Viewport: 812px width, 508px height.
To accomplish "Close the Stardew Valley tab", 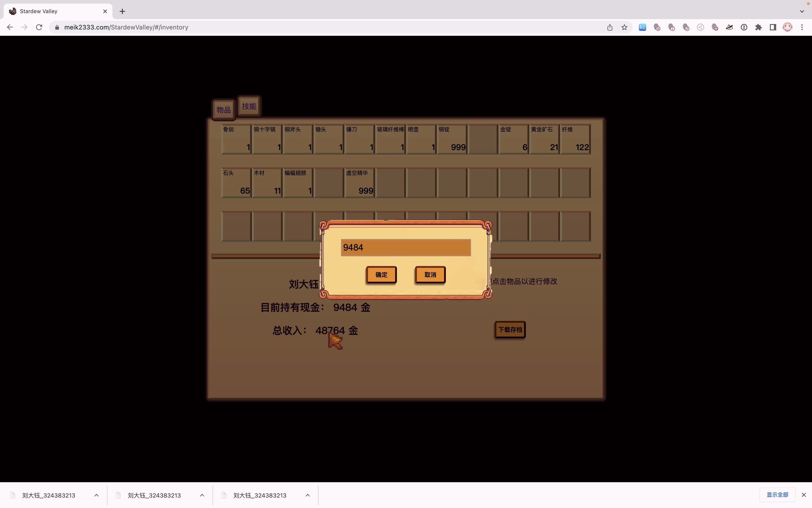I will coord(105,11).
